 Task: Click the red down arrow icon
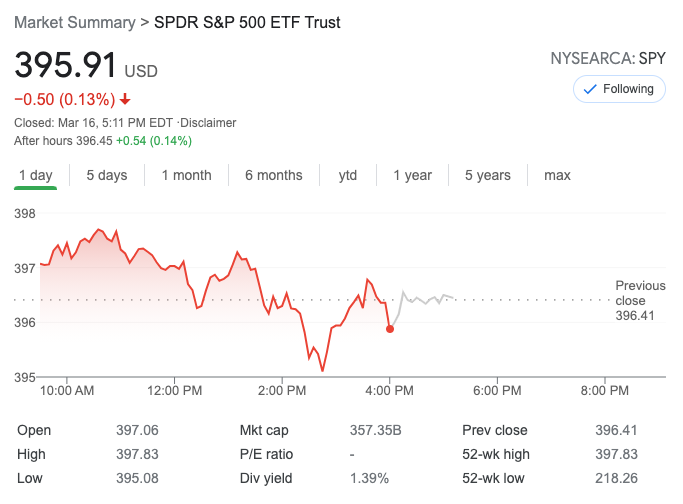coord(125,99)
